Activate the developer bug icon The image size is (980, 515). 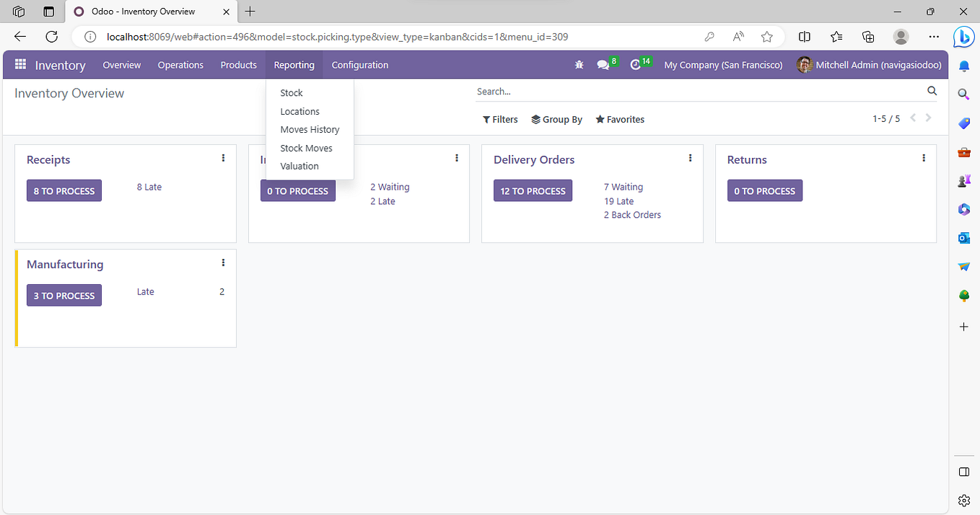(579, 65)
